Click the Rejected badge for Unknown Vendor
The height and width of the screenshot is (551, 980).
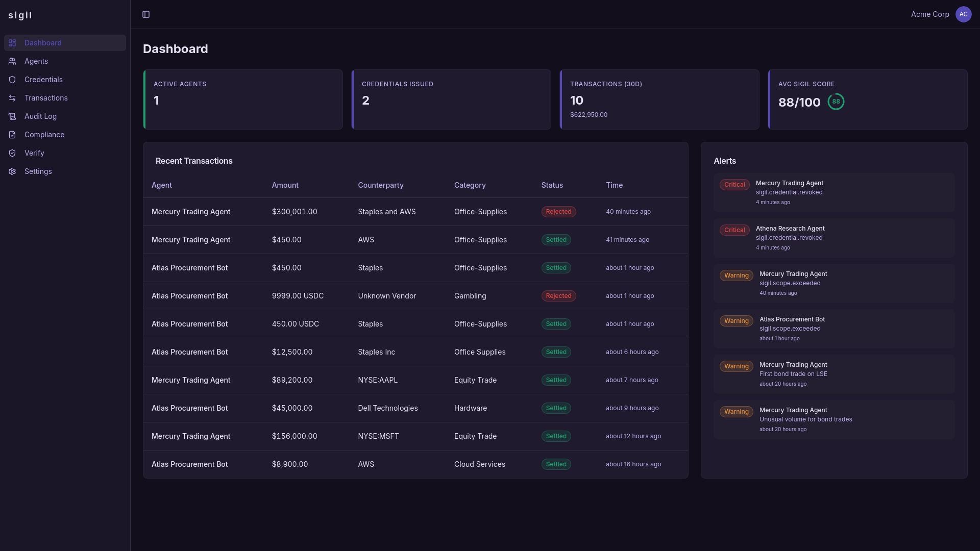[558, 296]
